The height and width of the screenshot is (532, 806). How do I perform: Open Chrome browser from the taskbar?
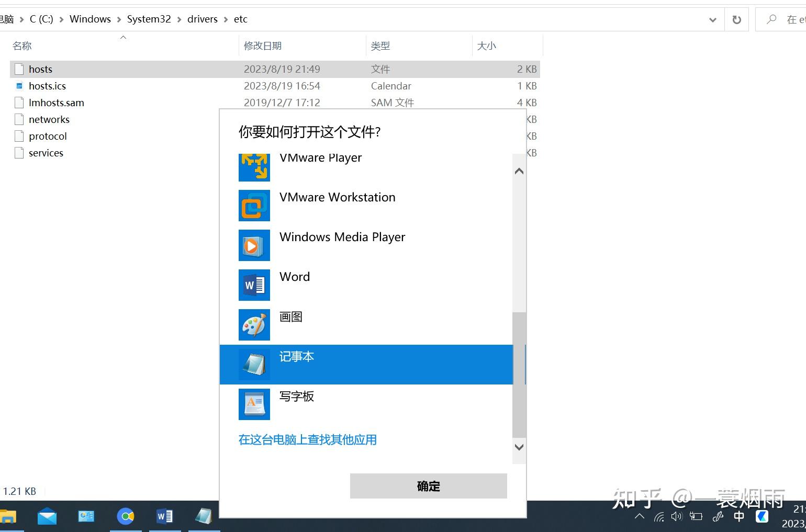(x=126, y=517)
